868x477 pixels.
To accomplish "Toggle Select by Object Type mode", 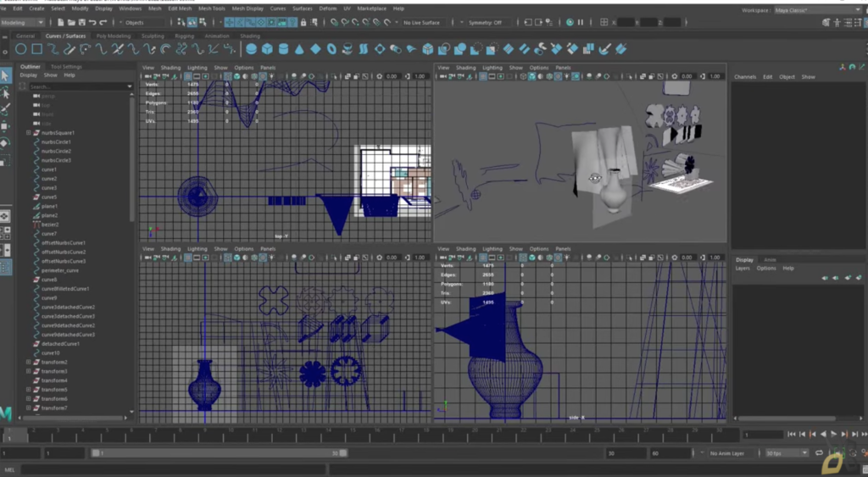I will click(192, 22).
